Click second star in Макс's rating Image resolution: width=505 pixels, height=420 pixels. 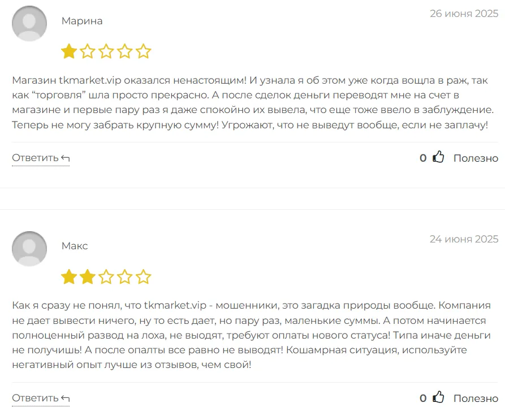point(88,277)
